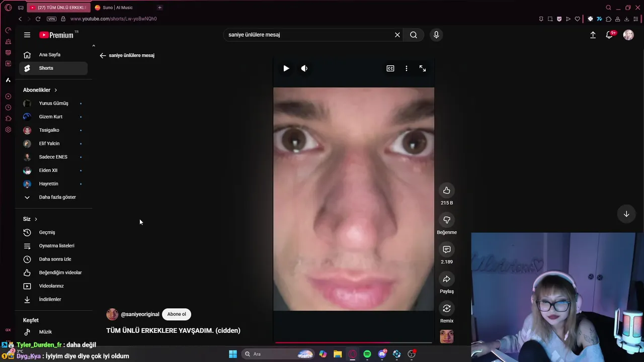Open the @saniyeoriginal channel link
Viewport: 644px width, 362px height.
tap(140, 314)
